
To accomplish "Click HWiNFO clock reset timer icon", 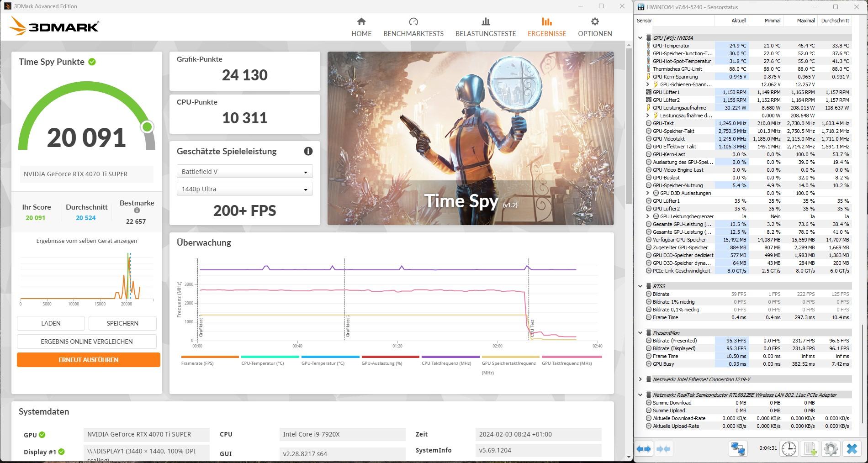I will pyautogui.click(x=789, y=449).
